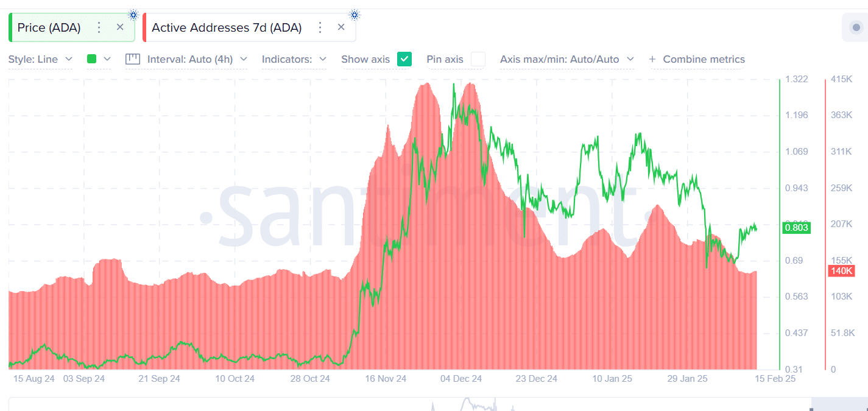Expand the Indicators dropdown
The image size is (868, 411).
pyautogui.click(x=294, y=59)
